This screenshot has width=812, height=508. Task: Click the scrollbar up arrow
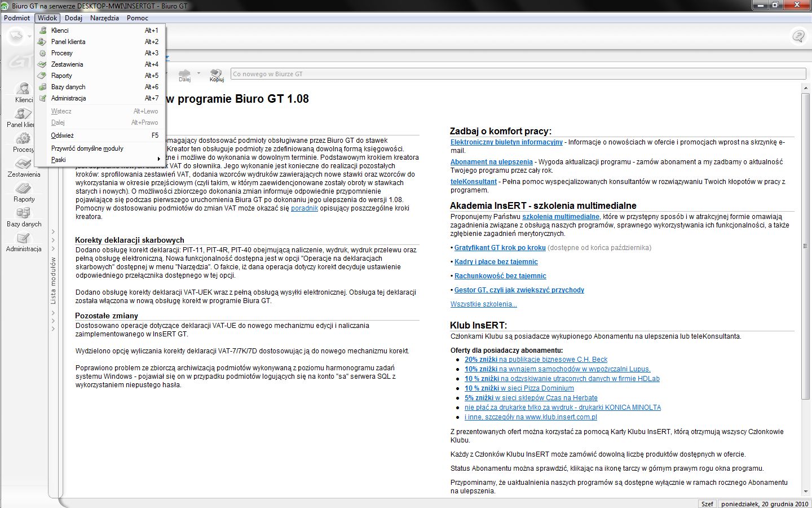click(805, 88)
